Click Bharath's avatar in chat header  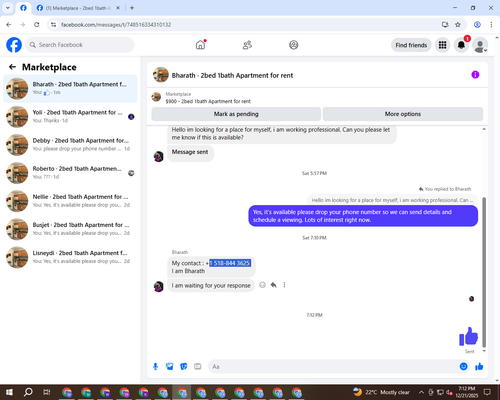[161, 75]
